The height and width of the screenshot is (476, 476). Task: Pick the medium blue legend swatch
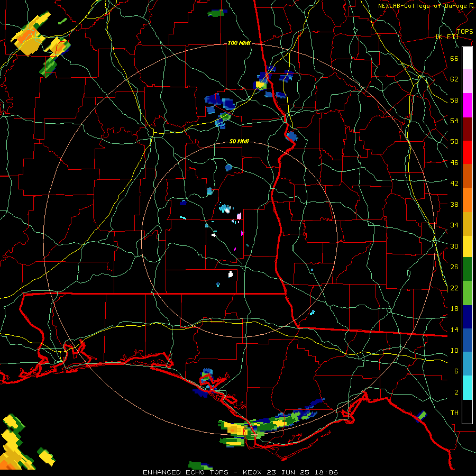coord(467,341)
